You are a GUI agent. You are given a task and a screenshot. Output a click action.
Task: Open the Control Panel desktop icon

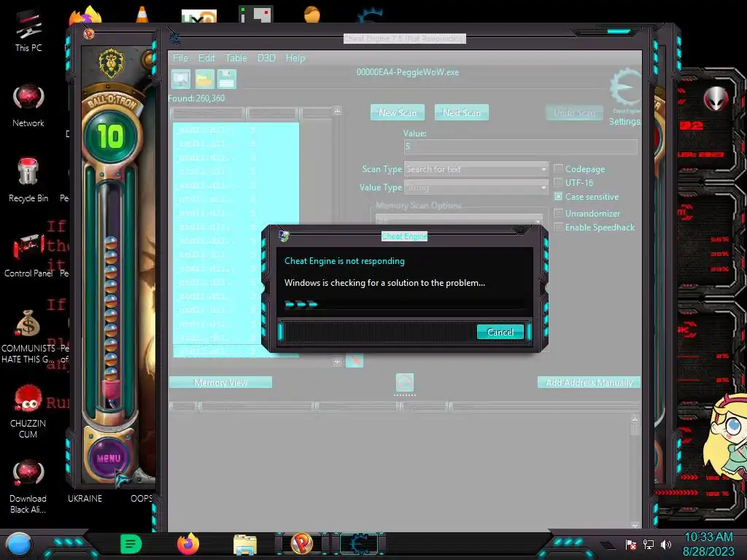coord(28,254)
